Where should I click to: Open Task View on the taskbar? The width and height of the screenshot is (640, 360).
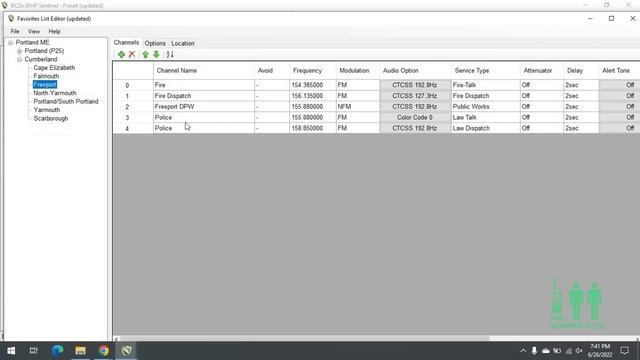pyautogui.click(x=33, y=351)
